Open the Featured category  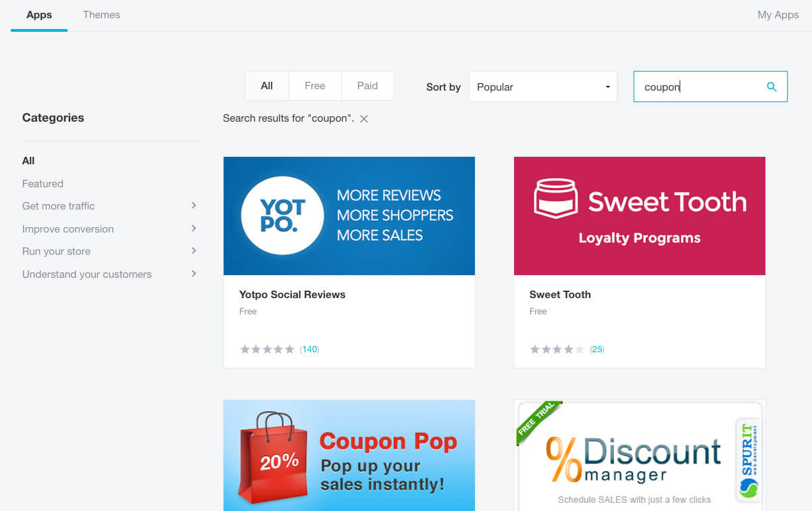[43, 184]
